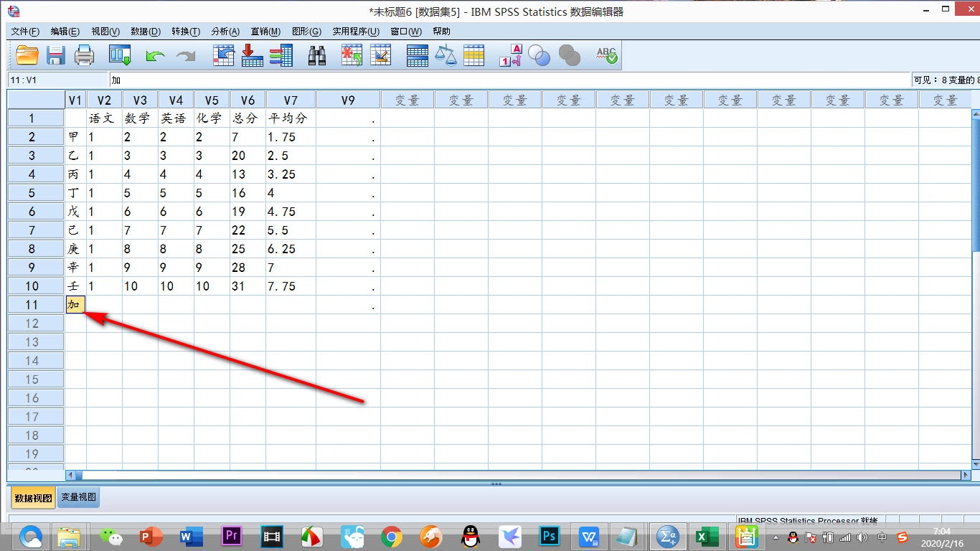Switch to the 变量视图 tab

[x=78, y=497]
